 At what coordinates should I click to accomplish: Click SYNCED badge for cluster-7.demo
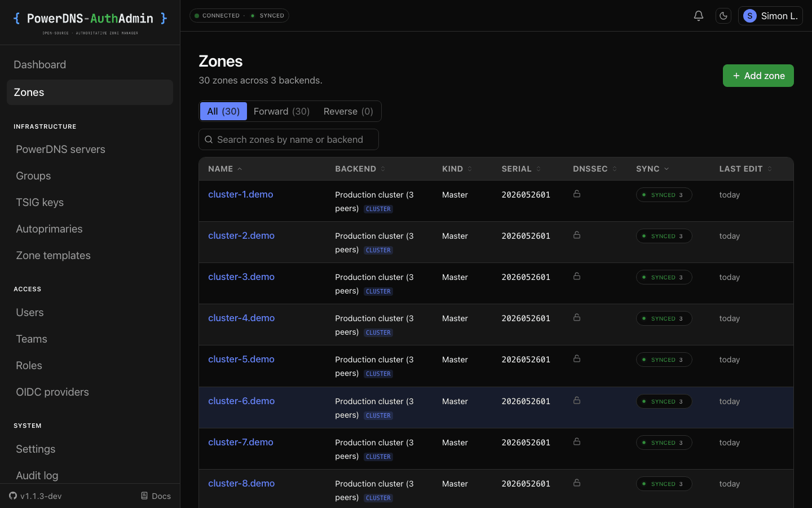pyautogui.click(x=664, y=443)
